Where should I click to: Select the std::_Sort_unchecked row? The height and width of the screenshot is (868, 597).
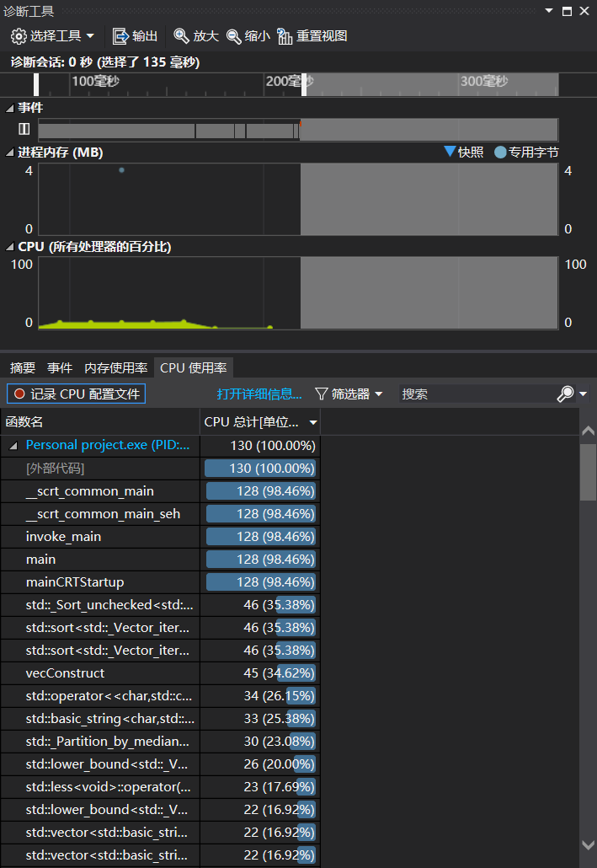[x=161, y=604]
